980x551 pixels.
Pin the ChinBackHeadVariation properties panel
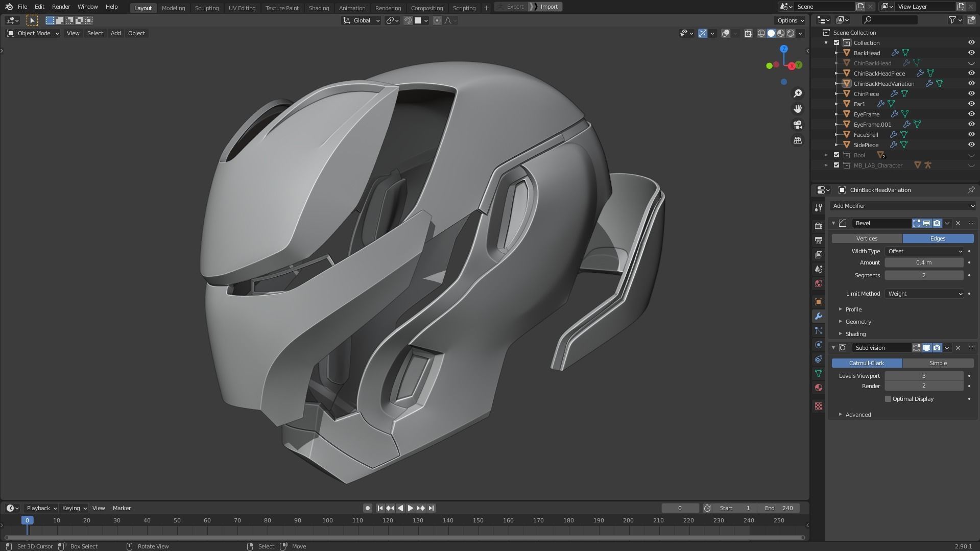tap(971, 190)
